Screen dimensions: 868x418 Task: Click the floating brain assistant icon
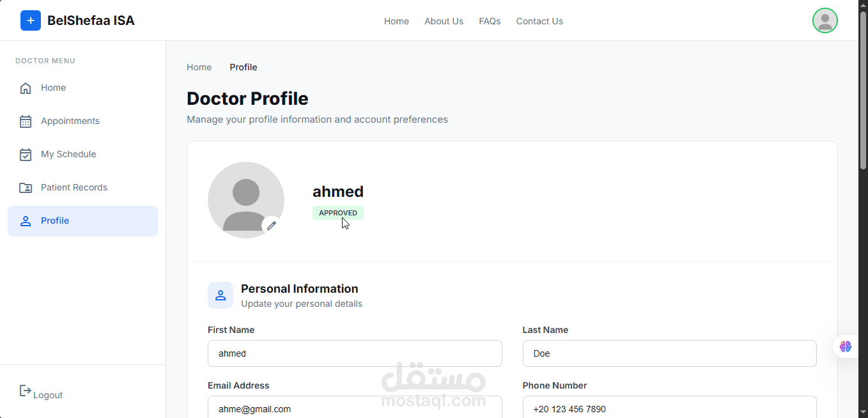(x=846, y=346)
